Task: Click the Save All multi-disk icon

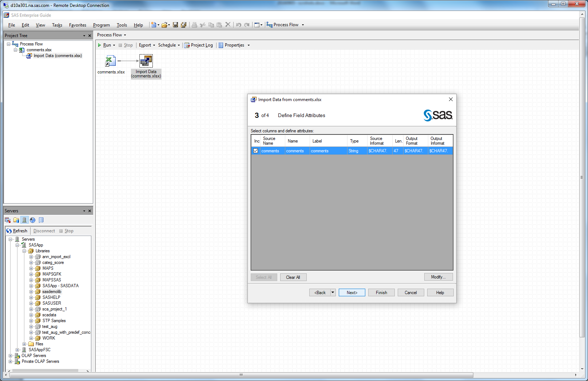Action: click(184, 25)
